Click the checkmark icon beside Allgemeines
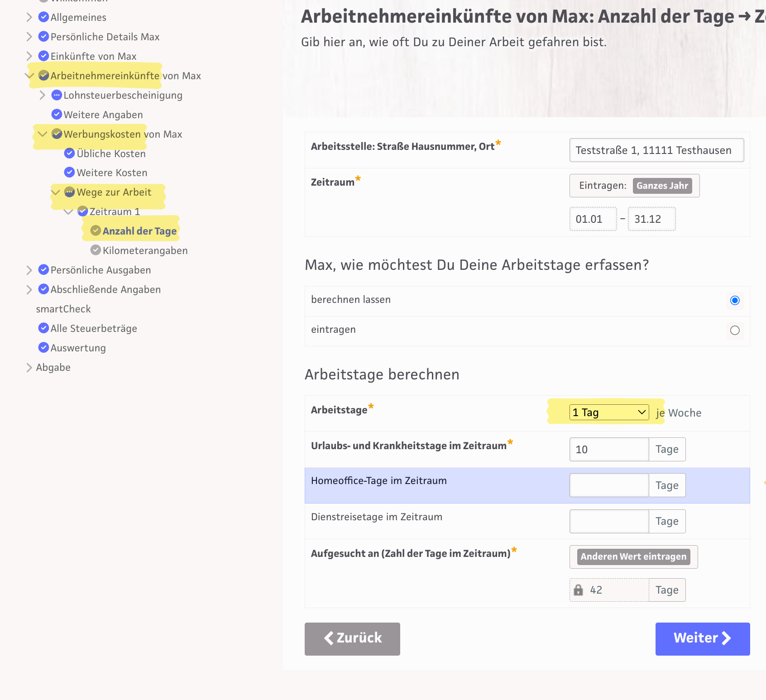Viewport: 766px width, 700px height. point(43,17)
